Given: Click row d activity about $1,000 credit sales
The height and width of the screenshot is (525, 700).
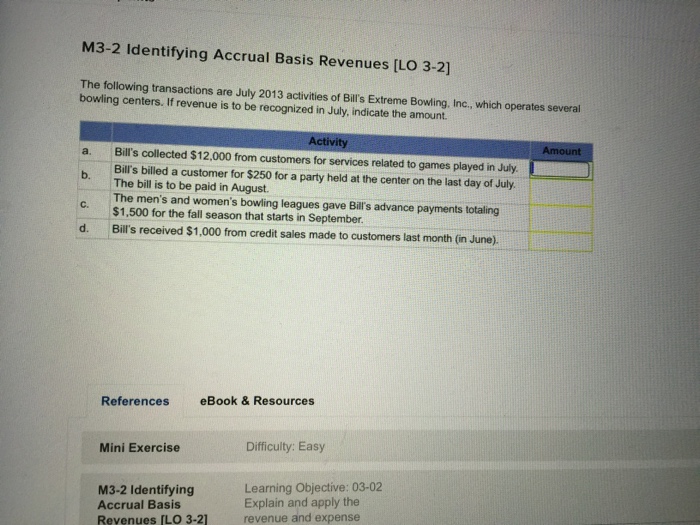Looking at the screenshot, I should [305, 235].
